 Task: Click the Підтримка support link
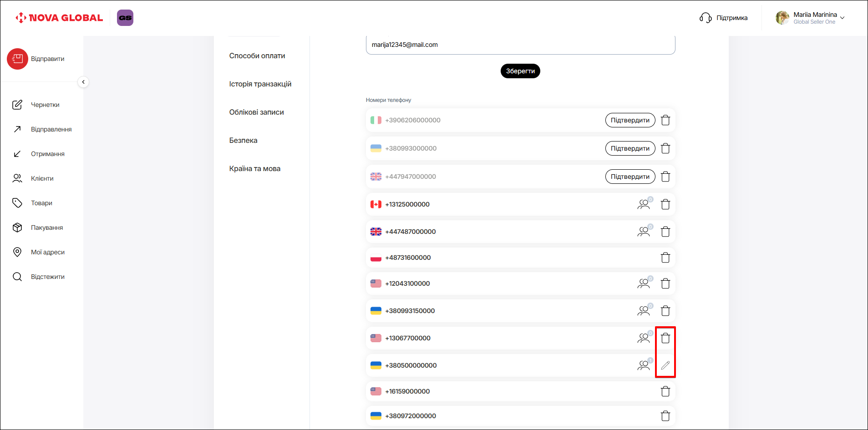[x=724, y=18]
